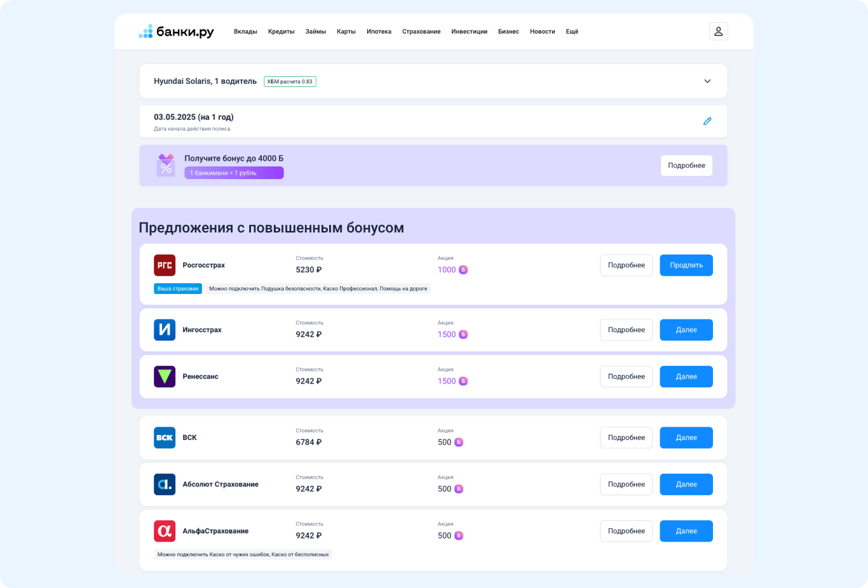The width and height of the screenshot is (868, 588).
Task: Click the ВСК logo icon
Action: pos(165,438)
